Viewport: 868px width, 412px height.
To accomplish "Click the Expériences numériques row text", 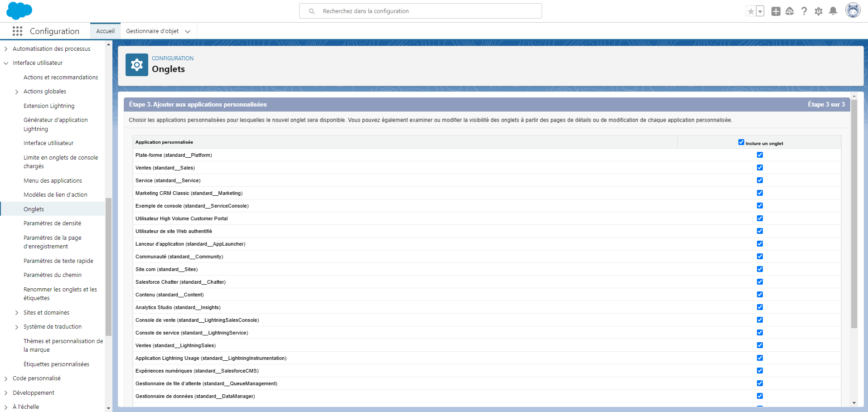I will click(197, 371).
